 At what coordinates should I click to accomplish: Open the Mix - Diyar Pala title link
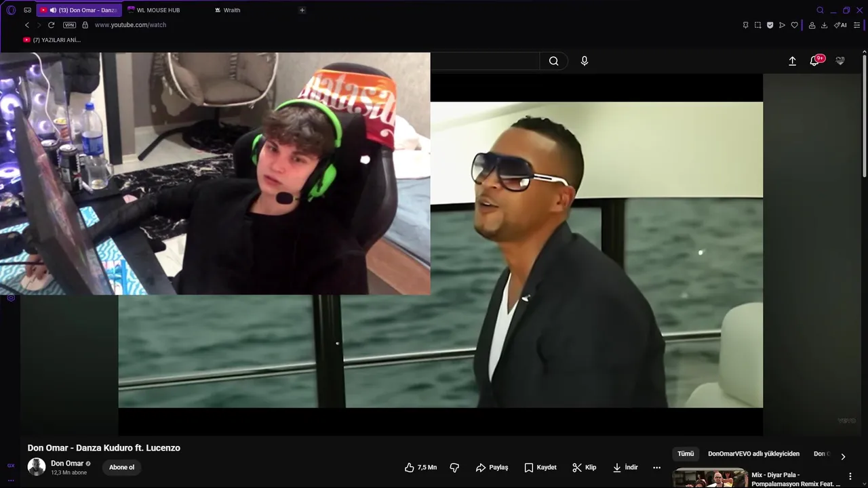coord(795,479)
